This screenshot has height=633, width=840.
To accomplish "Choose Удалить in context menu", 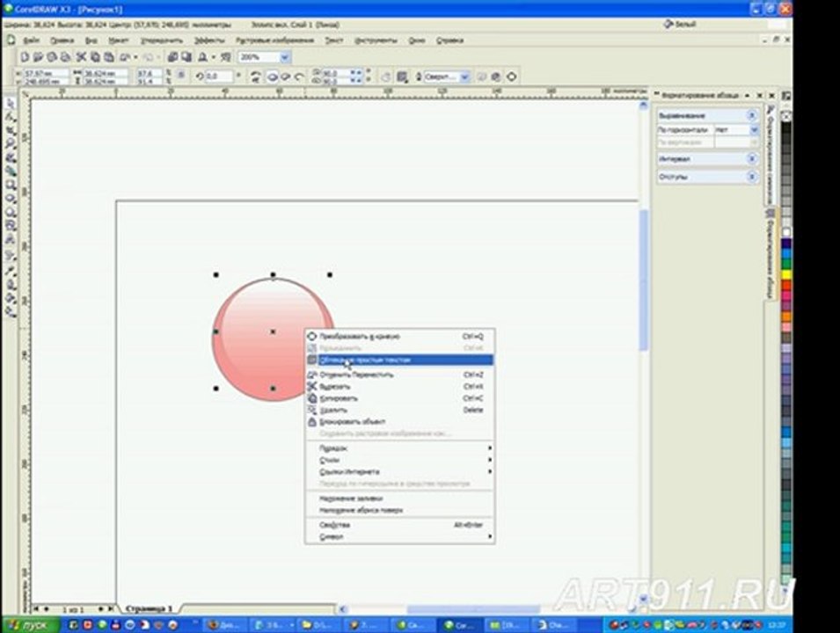I will (x=399, y=411).
